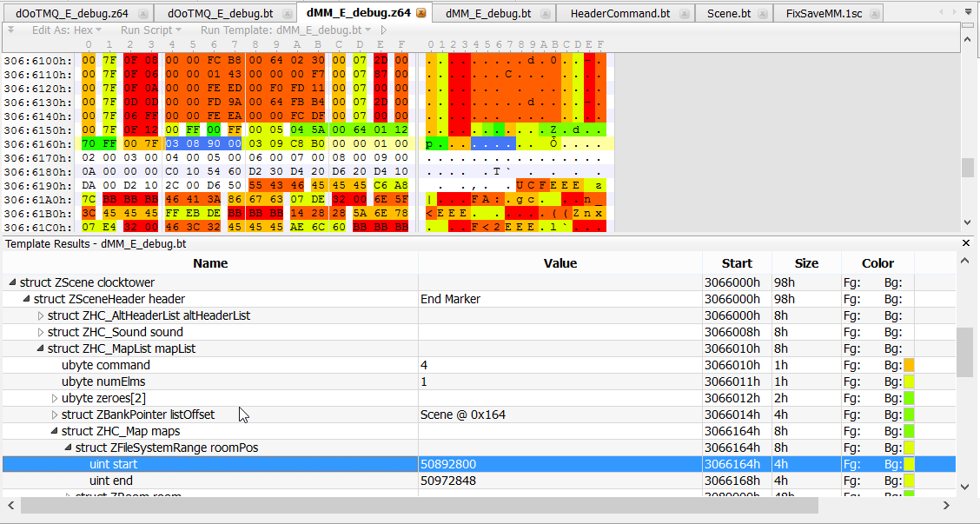Close the dOoTMQ_E_debug.bt tab
This screenshot has width=980, height=524.
(x=287, y=13)
